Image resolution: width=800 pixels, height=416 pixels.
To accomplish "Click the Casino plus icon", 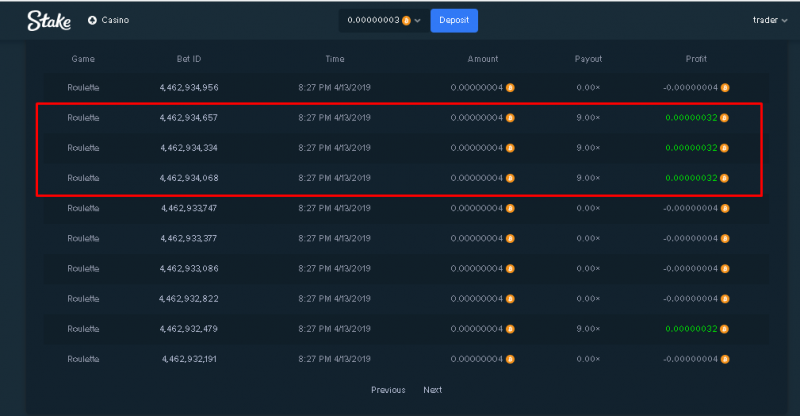I will click(x=92, y=20).
